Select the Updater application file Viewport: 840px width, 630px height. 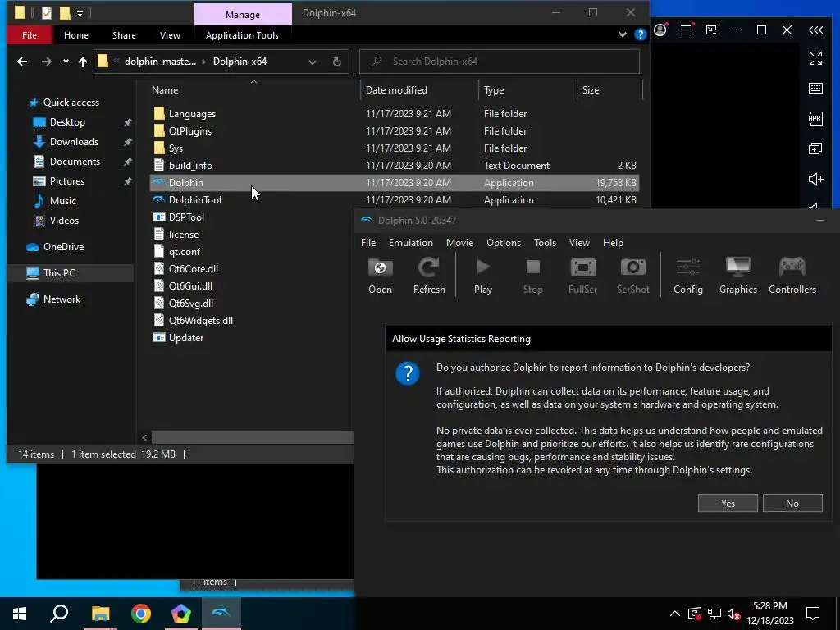[186, 337]
